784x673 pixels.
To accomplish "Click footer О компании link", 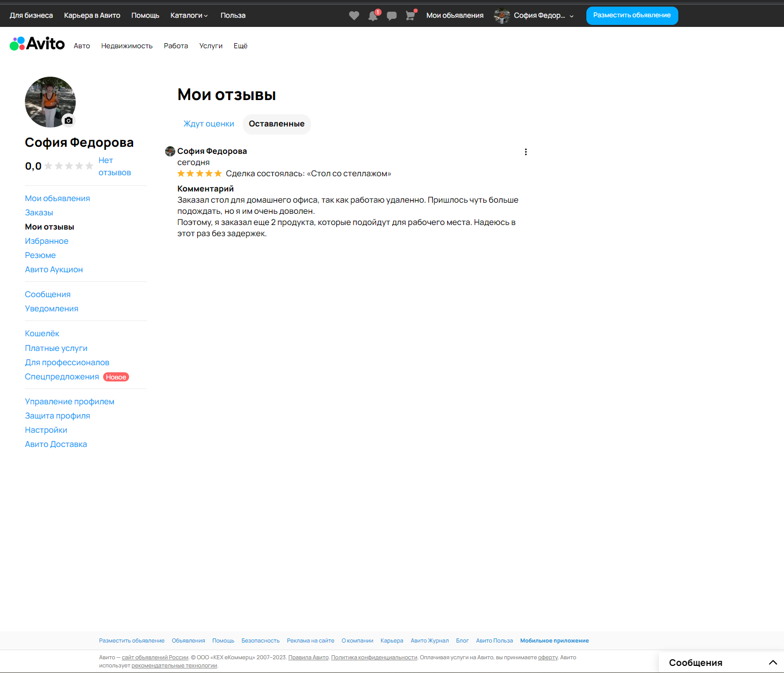I will point(357,641).
